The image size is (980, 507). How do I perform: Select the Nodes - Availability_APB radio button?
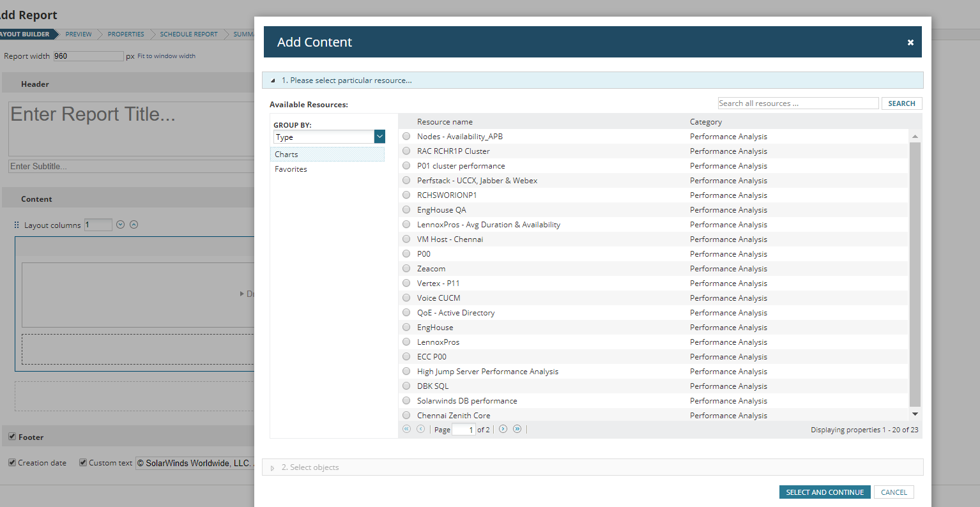pyautogui.click(x=406, y=136)
